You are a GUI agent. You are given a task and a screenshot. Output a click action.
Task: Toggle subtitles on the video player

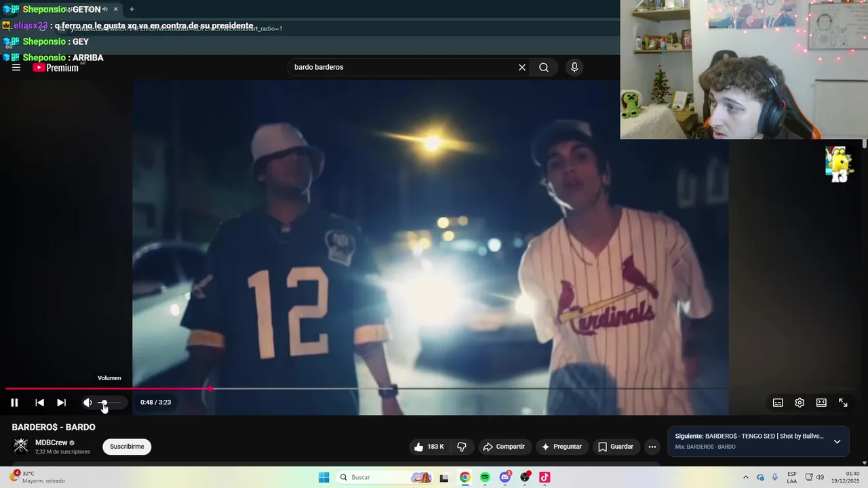point(778,403)
